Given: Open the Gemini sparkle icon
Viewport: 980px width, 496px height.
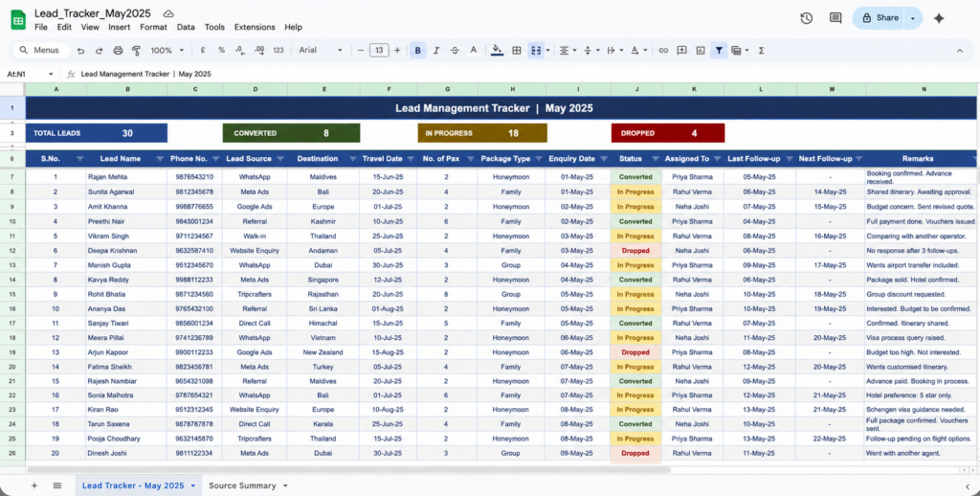Looking at the screenshot, I should 939,18.
